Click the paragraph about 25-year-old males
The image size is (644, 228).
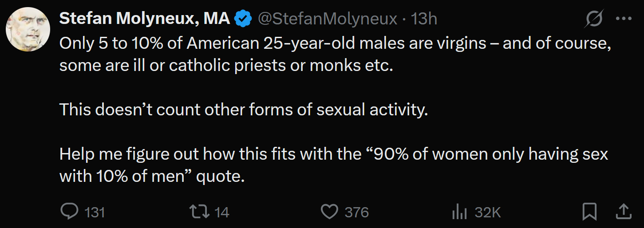[x=336, y=54]
